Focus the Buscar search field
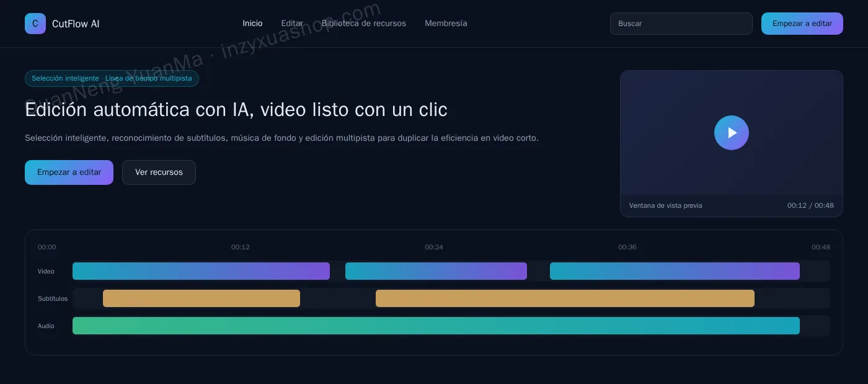This screenshot has width=868, height=384. click(681, 24)
